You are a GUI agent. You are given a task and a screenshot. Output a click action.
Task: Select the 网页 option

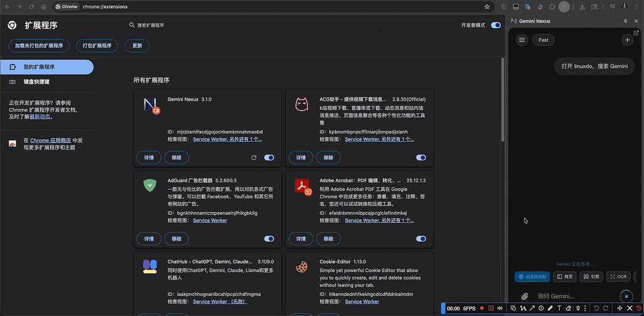(x=565, y=276)
